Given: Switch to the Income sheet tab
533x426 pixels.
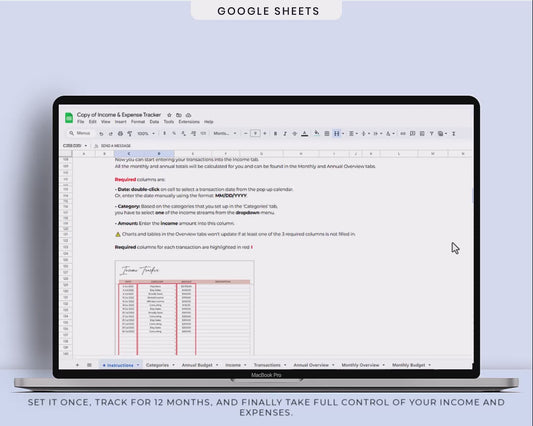Looking at the screenshot, I should (x=233, y=365).
